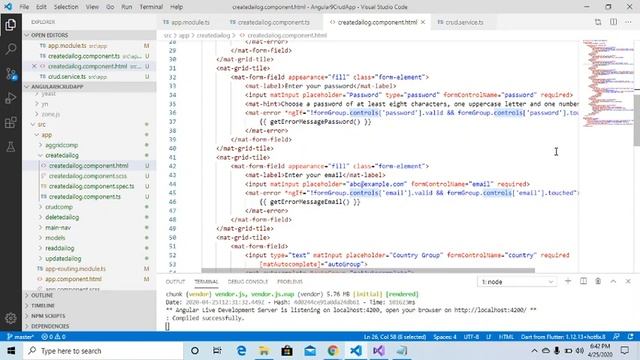The image size is (640, 360).
Task: Click the Open Changes editor icon
Action: click(x=598, y=22)
